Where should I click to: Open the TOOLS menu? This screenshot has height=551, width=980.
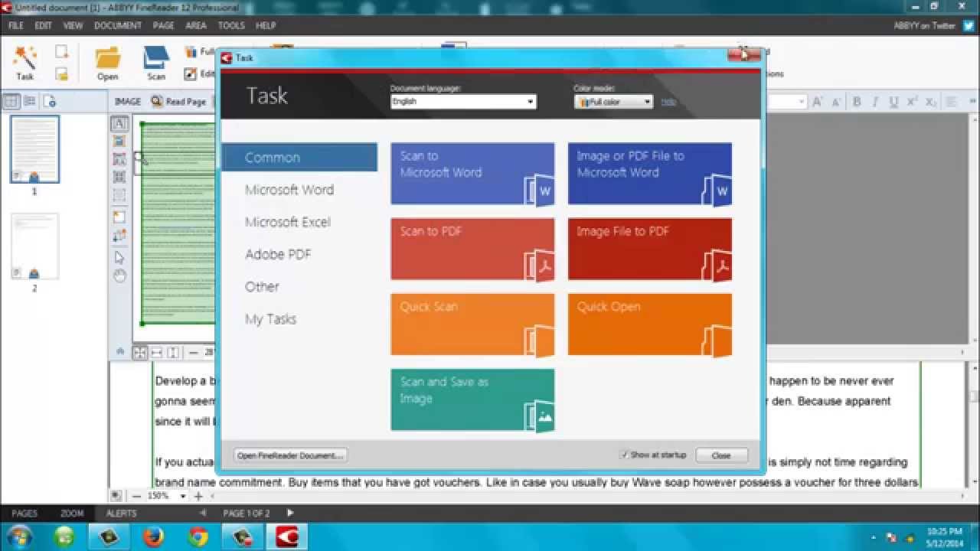point(231,25)
